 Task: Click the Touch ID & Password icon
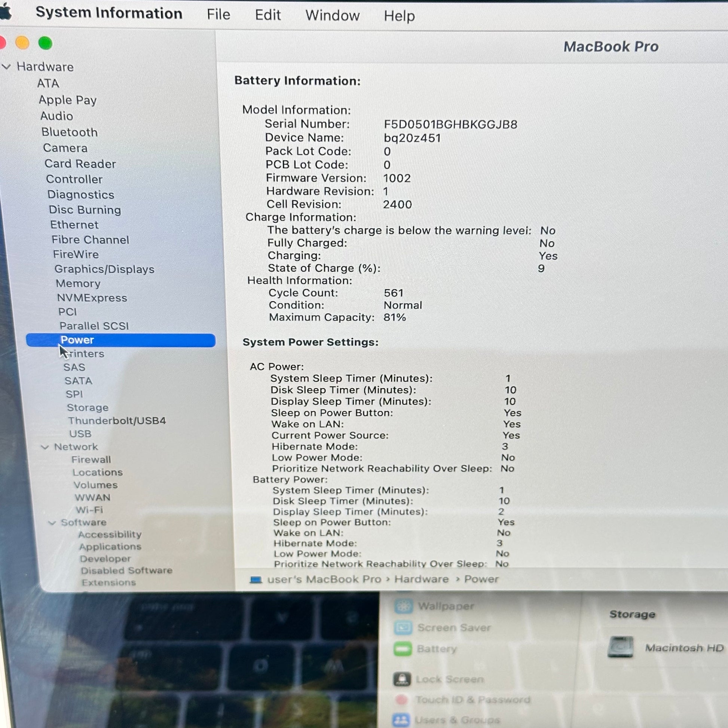coord(402,700)
